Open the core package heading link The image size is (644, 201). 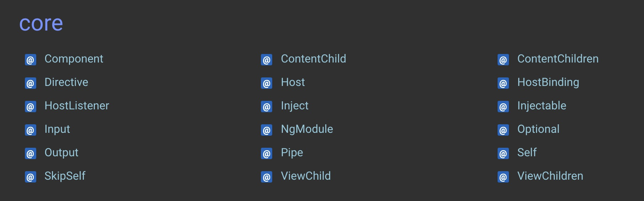pyautogui.click(x=41, y=23)
